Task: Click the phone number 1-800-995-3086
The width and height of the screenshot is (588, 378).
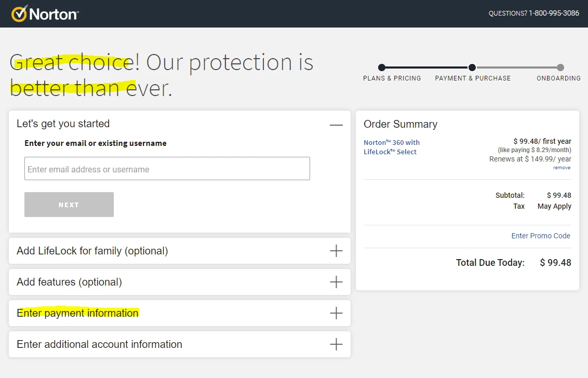Action: point(554,13)
